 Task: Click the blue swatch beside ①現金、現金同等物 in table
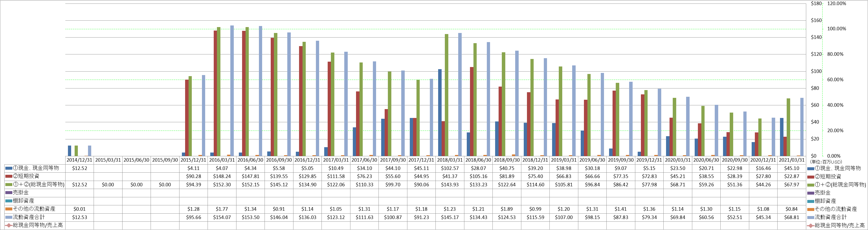click(x=9, y=168)
